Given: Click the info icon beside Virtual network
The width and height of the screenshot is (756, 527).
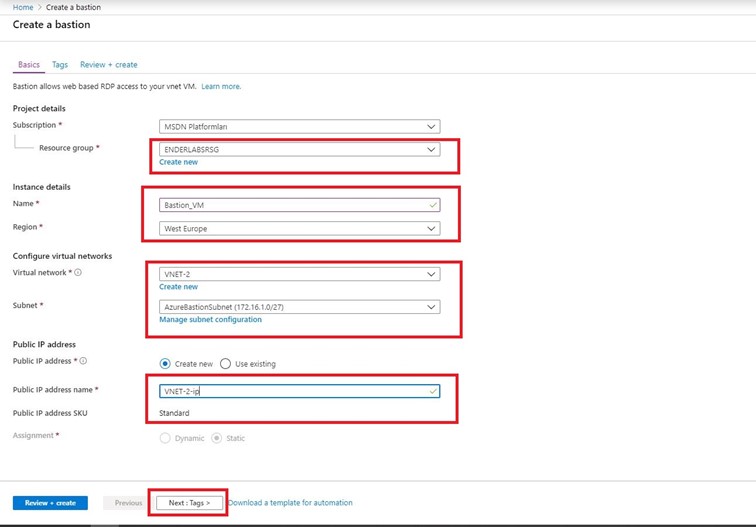Looking at the screenshot, I should [78, 272].
